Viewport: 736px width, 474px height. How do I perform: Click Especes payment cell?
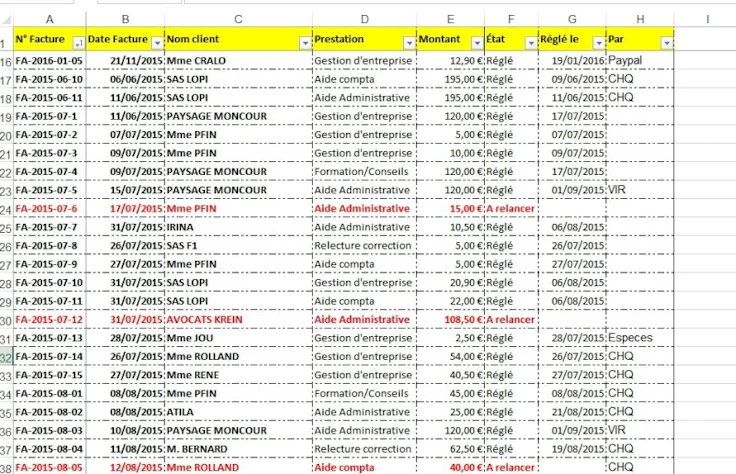pyautogui.click(x=640, y=338)
